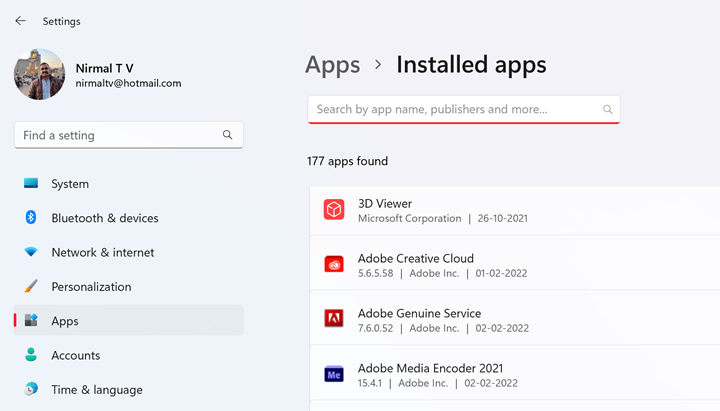This screenshot has height=411, width=720.
Task: Click the paintbrush icon for Personalization
Action: point(31,286)
